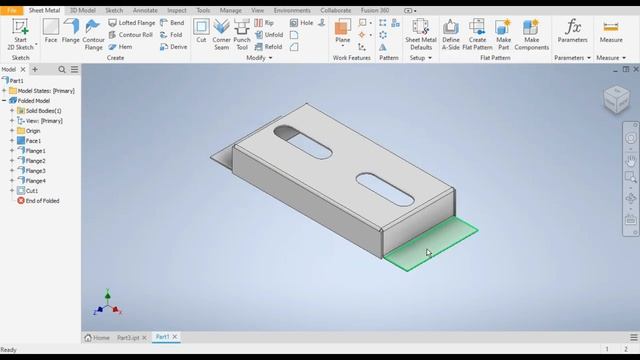Click Create Flat Pattern

point(477,35)
